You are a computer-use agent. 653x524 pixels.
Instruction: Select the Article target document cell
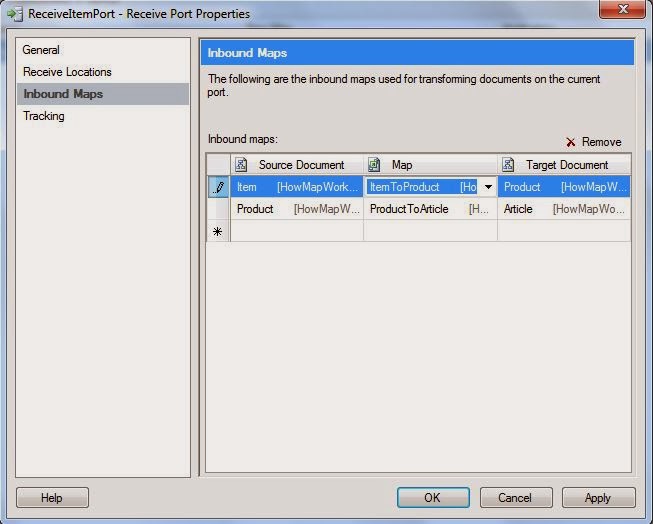564,209
